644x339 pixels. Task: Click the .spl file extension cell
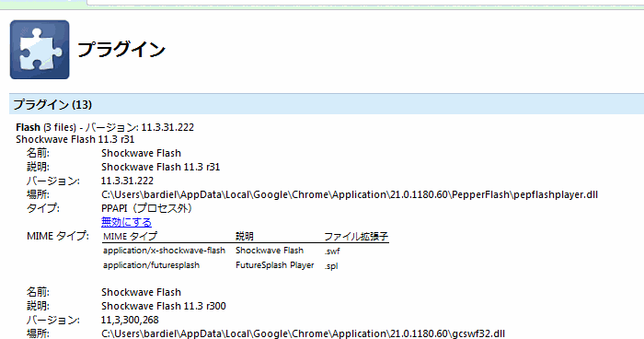(331, 266)
